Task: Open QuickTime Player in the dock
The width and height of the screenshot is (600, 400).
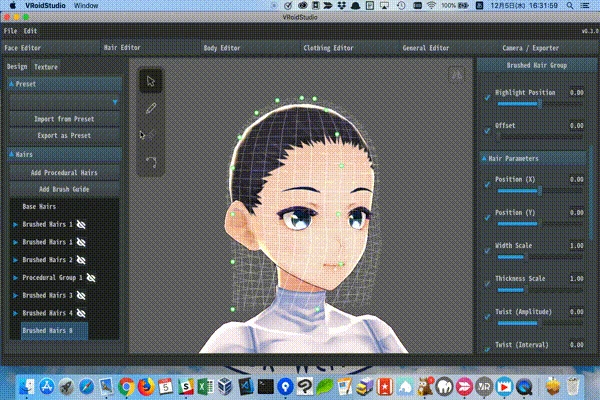Action: tap(524, 387)
